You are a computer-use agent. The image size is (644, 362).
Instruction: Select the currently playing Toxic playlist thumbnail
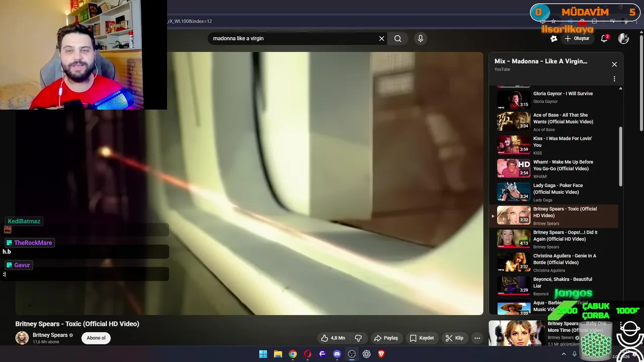(514, 215)
